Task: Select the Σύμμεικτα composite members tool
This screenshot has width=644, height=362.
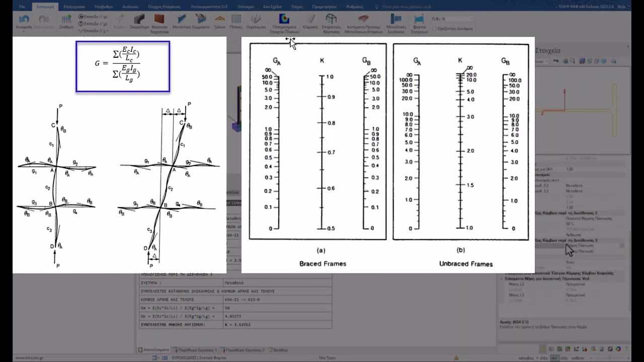Action: coord(201,22)
